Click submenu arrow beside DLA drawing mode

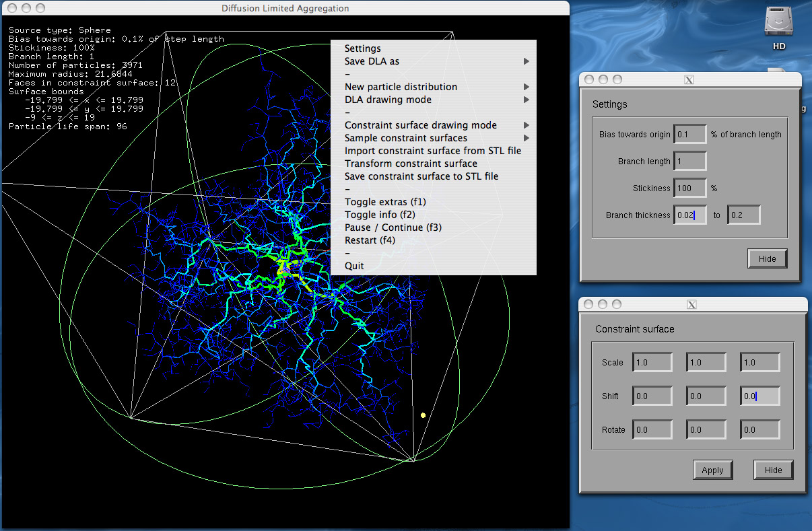[527, 100]
